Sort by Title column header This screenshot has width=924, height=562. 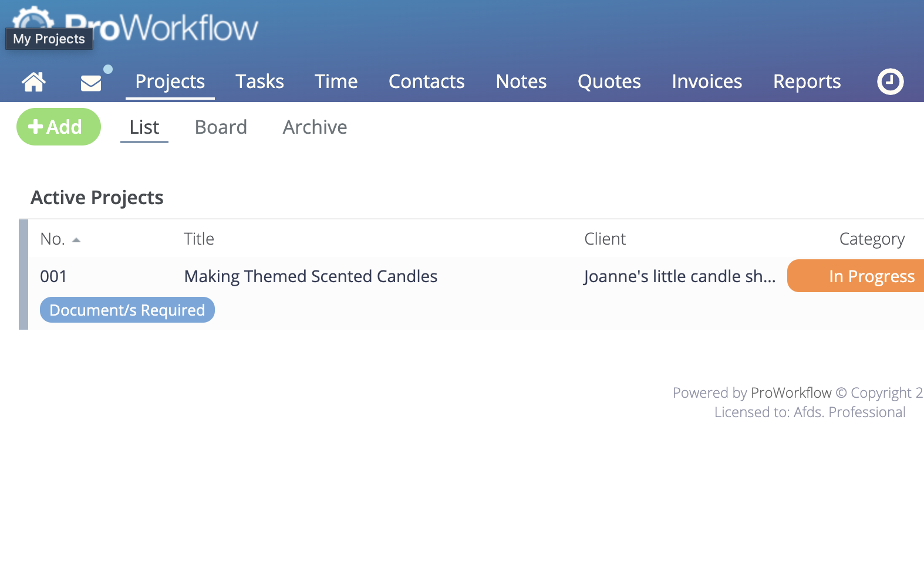[199, 239]
